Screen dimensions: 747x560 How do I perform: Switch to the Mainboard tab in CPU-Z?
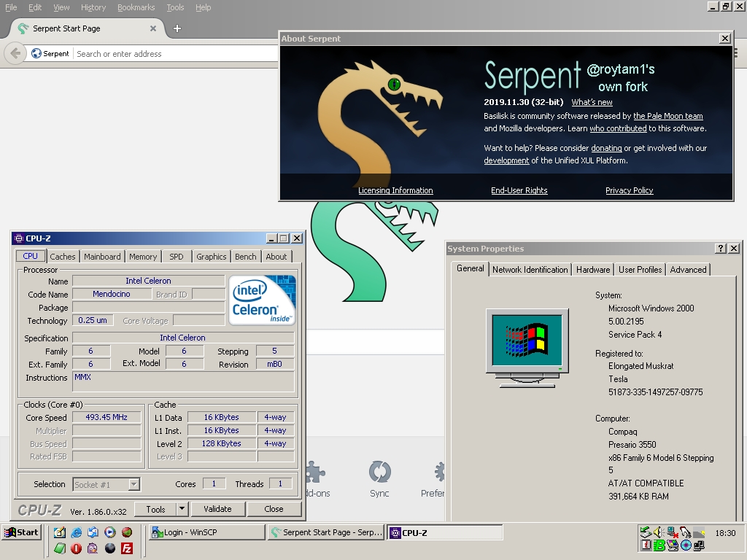102,257
